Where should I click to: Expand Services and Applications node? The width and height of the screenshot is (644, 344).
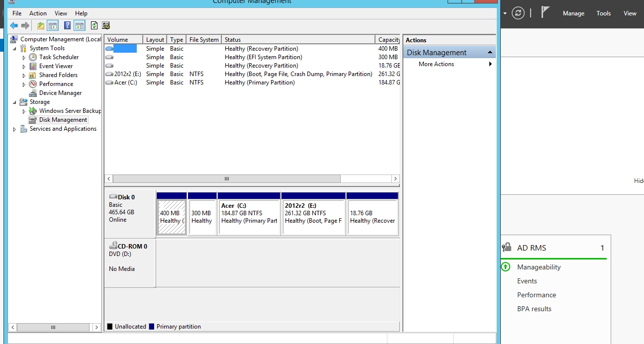(14, 129)
